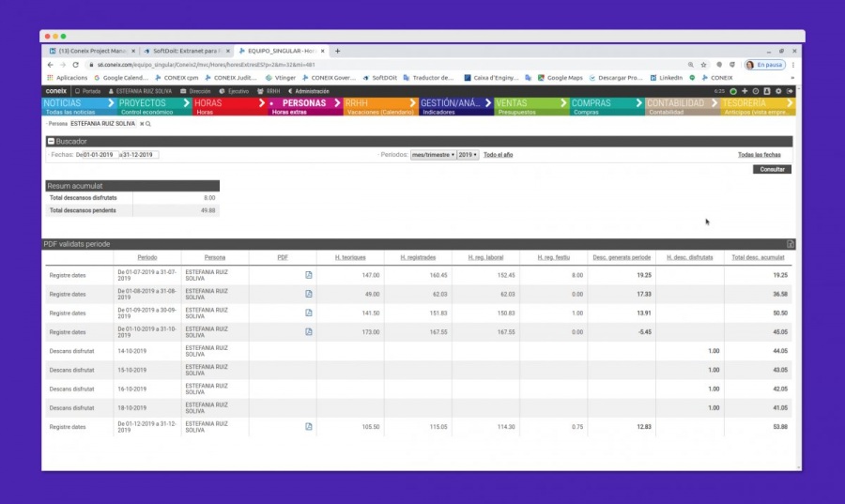Click the Descans disfrutat row for 14-10-2019

(x=418, y=351)
